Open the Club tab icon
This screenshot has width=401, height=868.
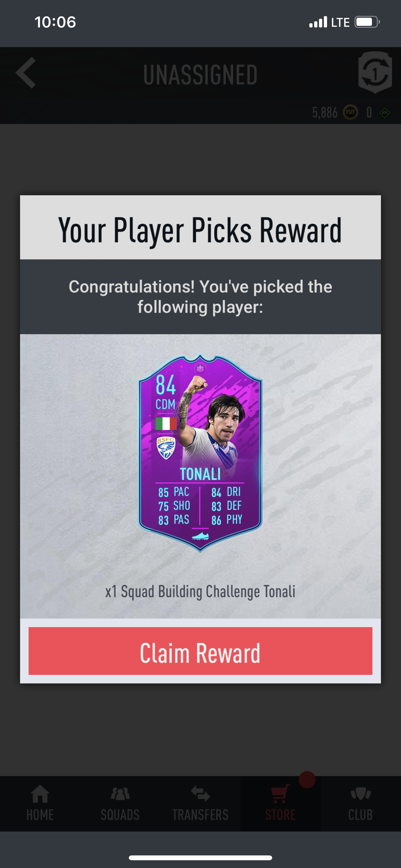coord(361,794)
